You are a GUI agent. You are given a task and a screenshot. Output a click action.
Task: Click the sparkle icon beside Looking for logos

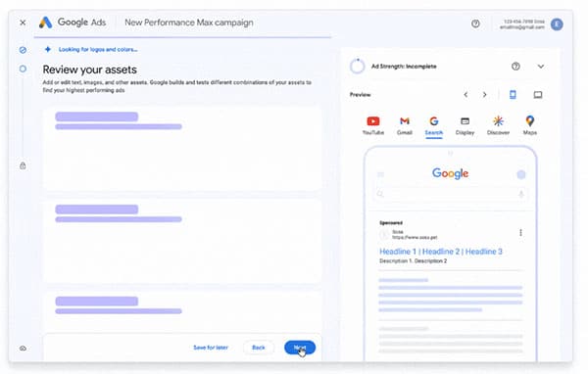(x=48, y=49)
